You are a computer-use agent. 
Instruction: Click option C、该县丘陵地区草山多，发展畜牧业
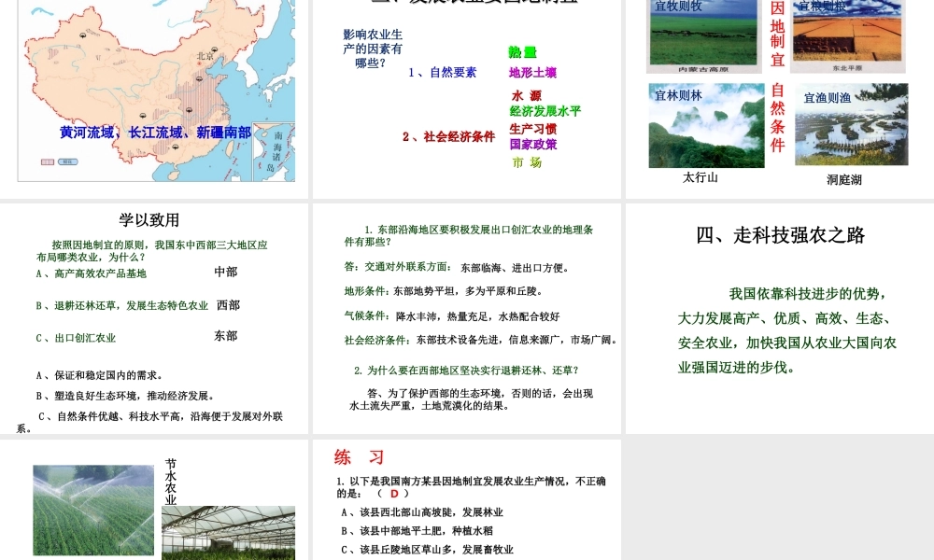[x=427, y=550]
